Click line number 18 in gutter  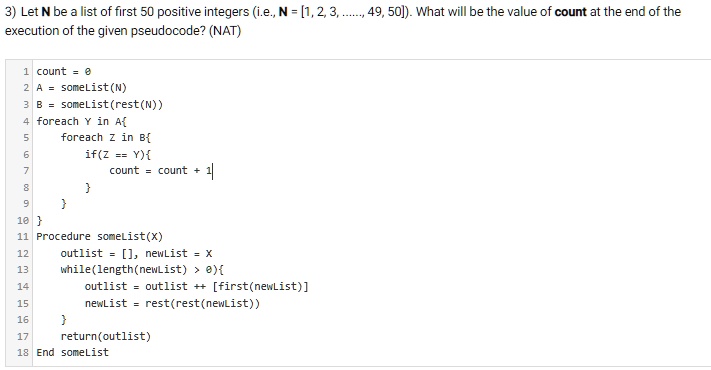(23, 353)
